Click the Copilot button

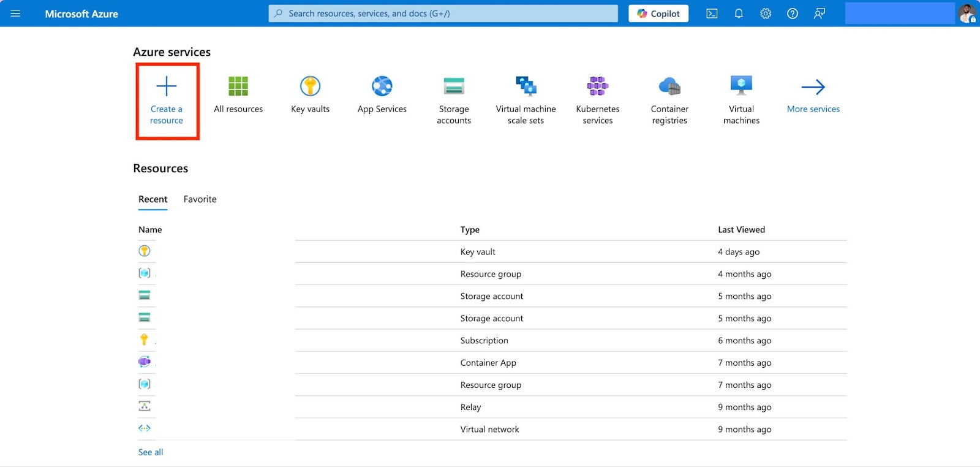pos(658,13)
